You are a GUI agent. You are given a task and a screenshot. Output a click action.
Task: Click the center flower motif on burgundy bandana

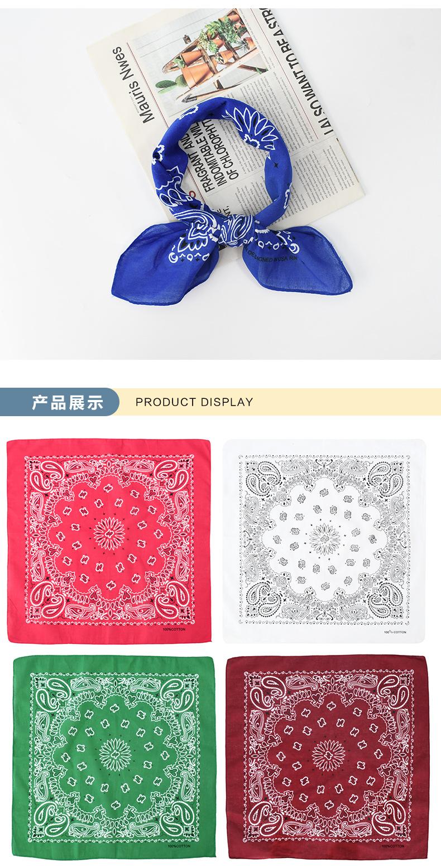tap(329, 753)
